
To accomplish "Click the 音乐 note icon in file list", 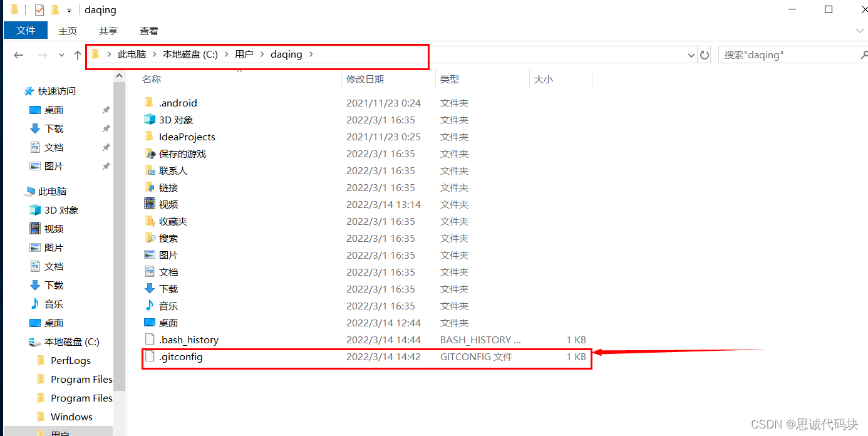I will tap(149, 306).
